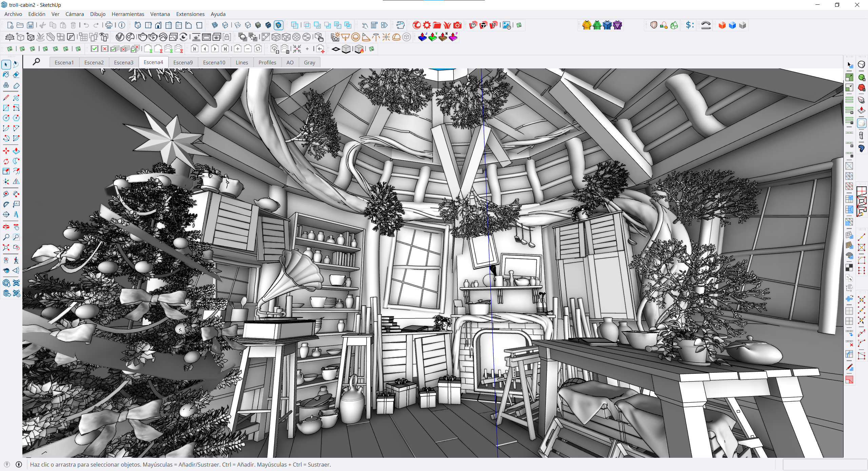Select the Move tool
This screenshot has height=471, width=868.
click(6, 151)
